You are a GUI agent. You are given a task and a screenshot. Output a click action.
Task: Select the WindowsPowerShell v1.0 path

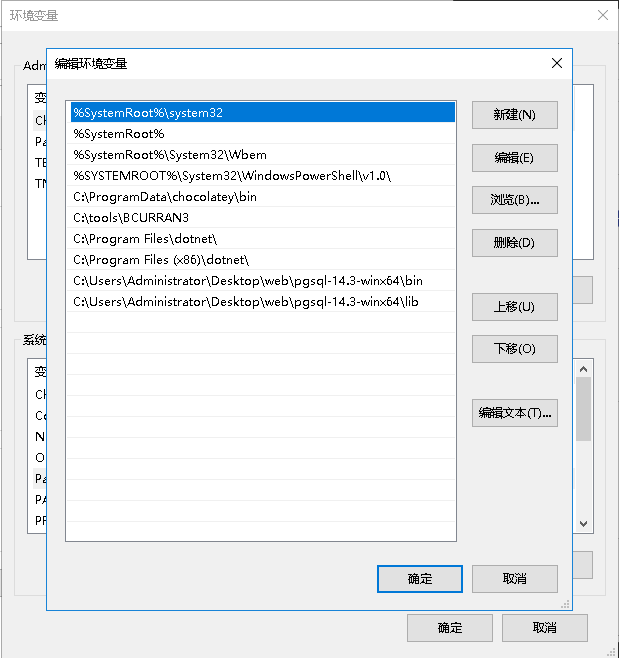tap(261, 176)
